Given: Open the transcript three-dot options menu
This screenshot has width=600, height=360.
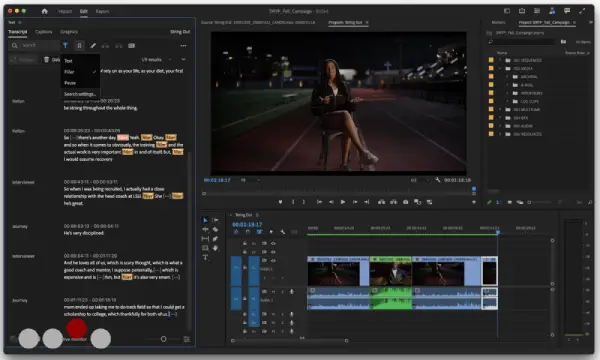Looking at the screenshot, I should click(x=183, y=46).
